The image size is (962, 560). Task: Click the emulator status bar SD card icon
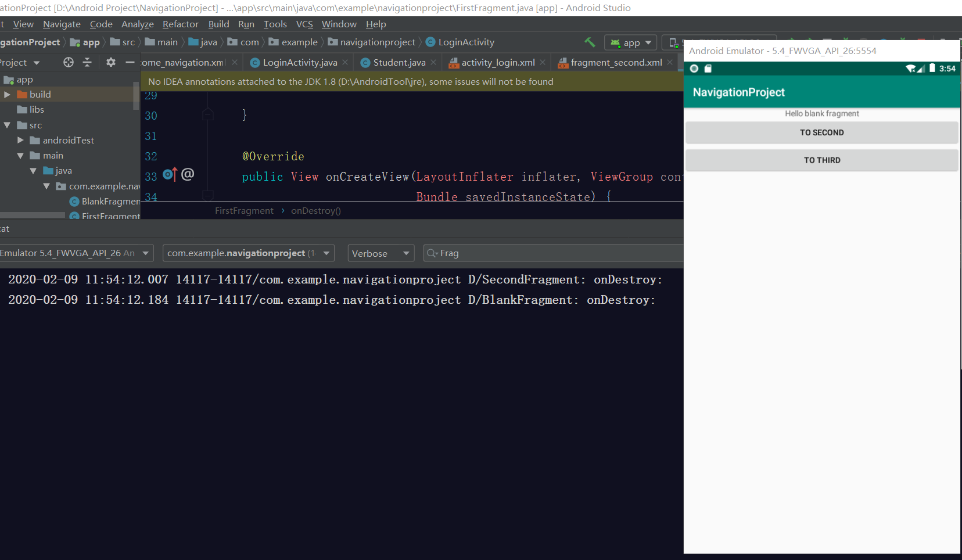point(708,69)
